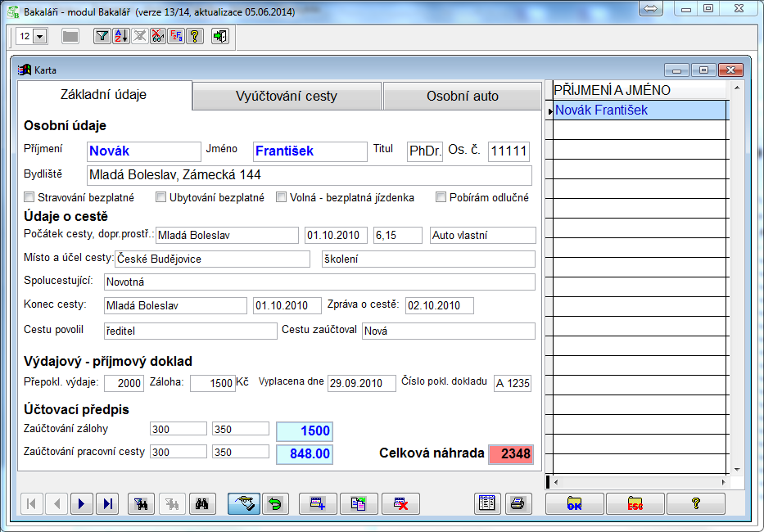Click the delete record icon with red X

click(400, 503)
